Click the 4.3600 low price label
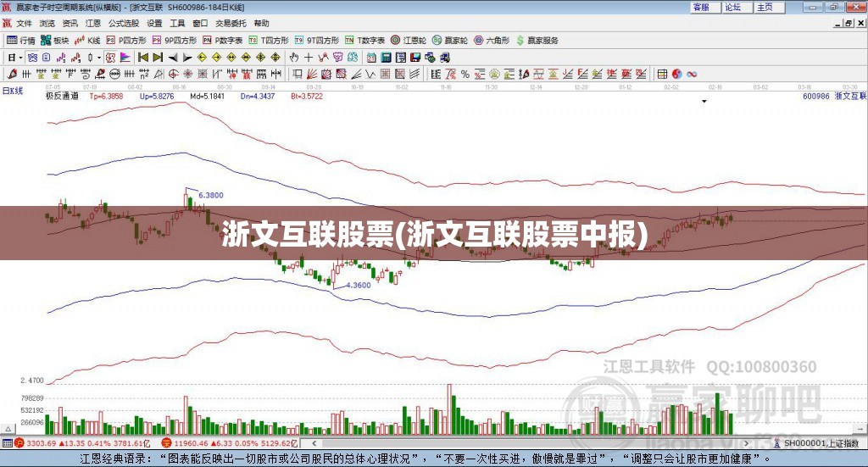The width and height of the screenshot is (868, 467). click(x=359, y=286)
